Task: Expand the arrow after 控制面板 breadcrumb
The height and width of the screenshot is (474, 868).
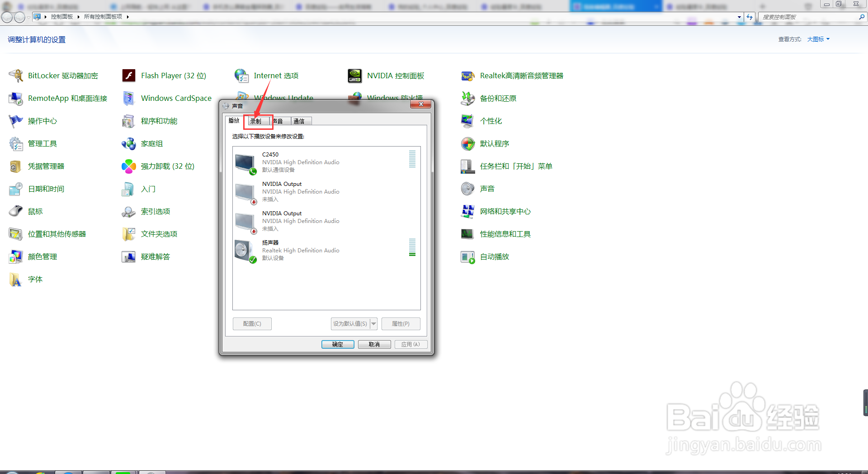Action: [78, 17]
